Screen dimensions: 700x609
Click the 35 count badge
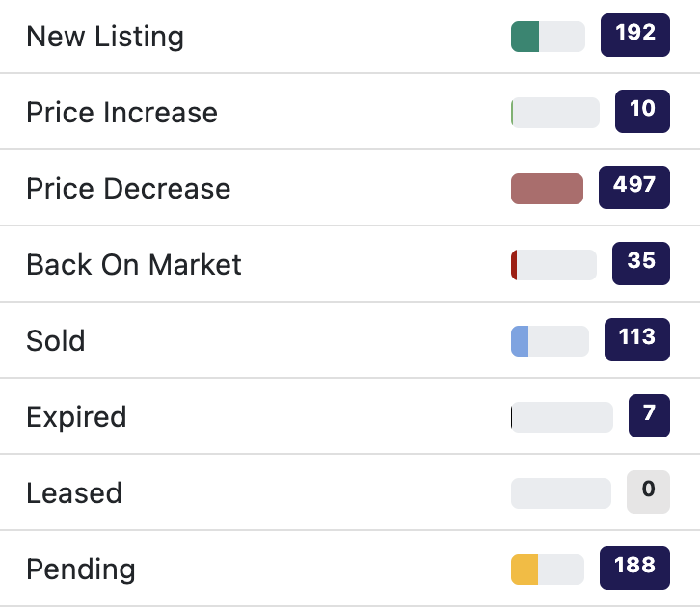point(640,264)
